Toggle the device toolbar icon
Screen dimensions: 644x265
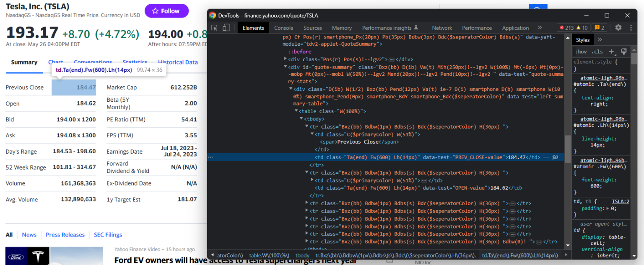226,28
